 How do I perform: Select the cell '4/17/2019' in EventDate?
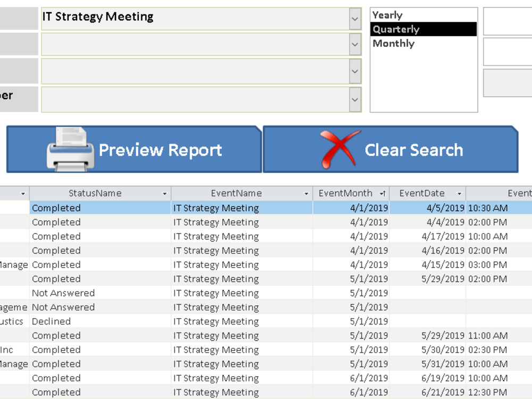click(428, 236)
